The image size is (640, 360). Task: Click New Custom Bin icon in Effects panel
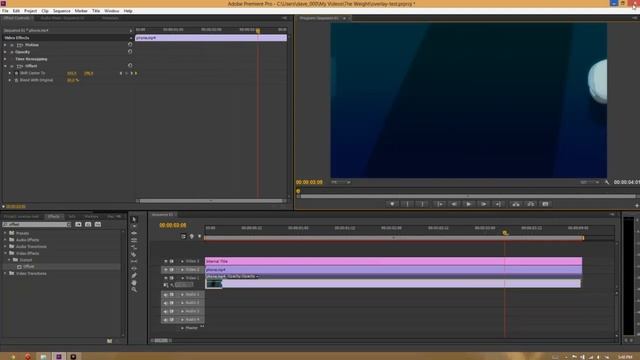pos(109,341)
